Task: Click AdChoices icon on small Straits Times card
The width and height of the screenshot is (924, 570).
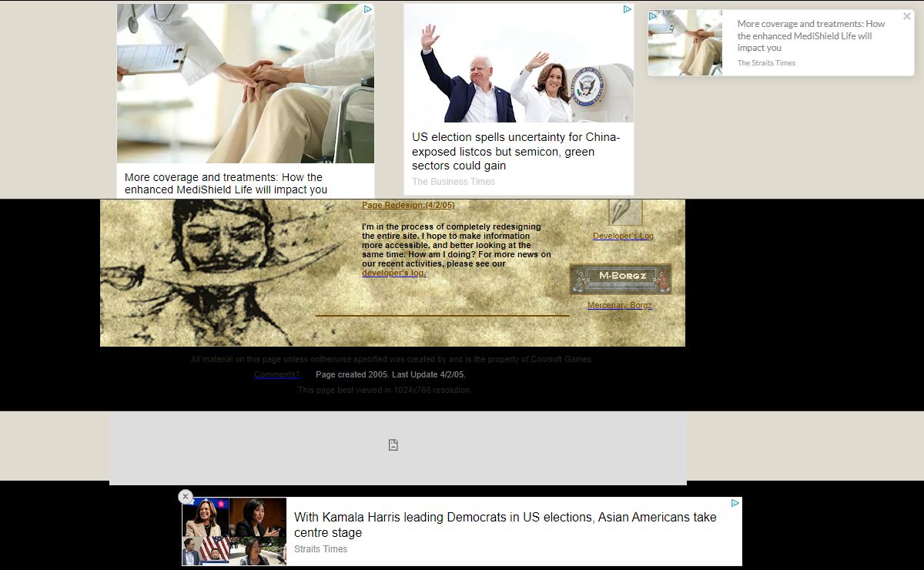Action: [653, 15]
